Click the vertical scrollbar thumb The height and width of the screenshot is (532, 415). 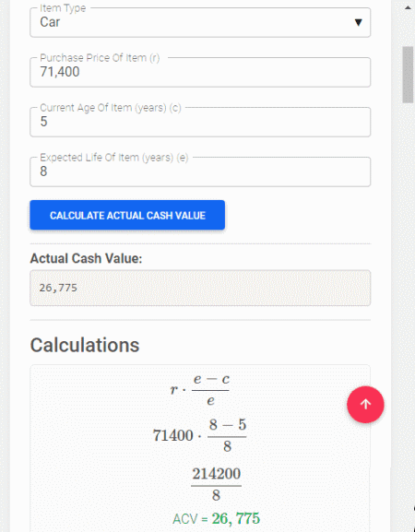click(x=408, y=75)
